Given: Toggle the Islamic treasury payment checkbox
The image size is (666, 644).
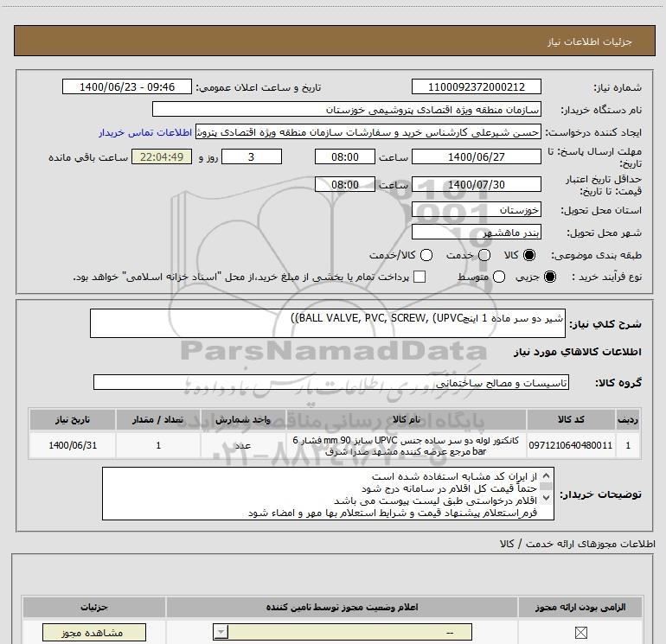Looking at the screenshot, I should [419, 277].
